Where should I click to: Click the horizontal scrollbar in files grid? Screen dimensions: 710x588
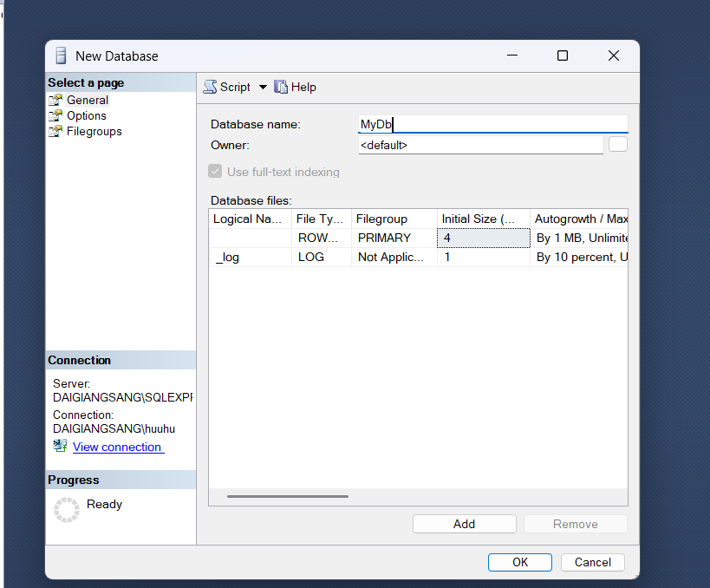pyautogui.click(x=288, y=496)
